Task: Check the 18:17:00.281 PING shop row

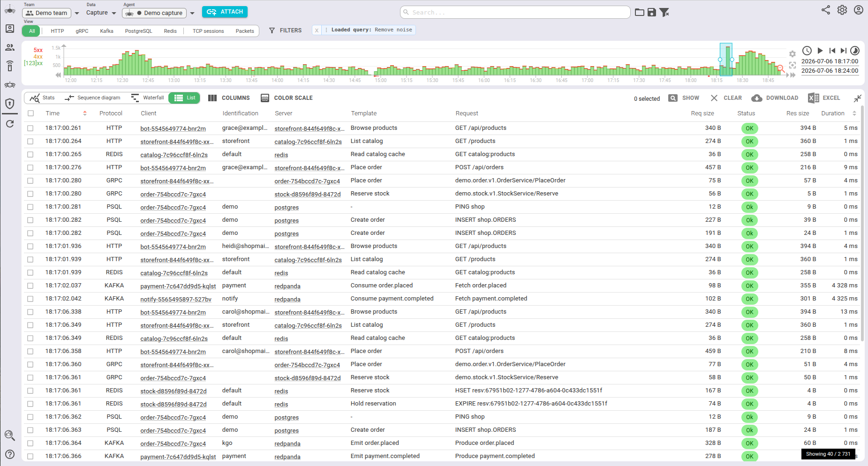Action: [30, 207]
